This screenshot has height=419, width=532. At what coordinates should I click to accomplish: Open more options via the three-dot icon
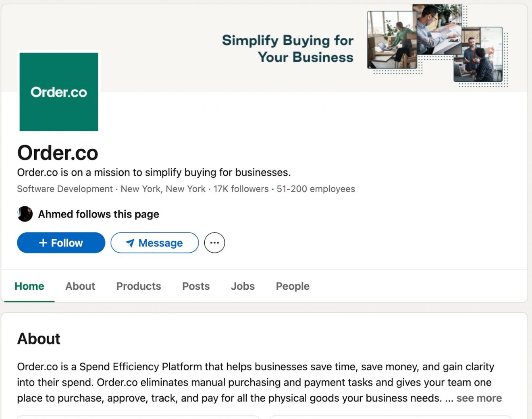coord(214,242)
